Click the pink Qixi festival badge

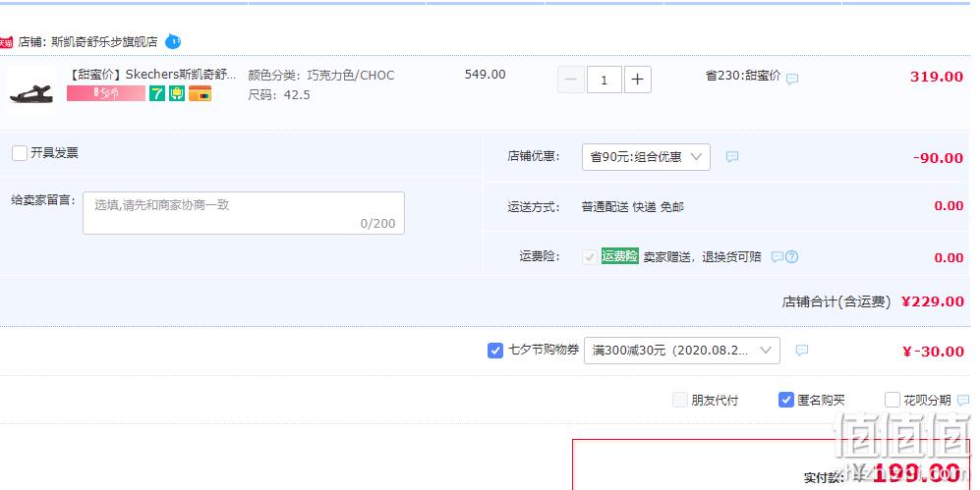pos(106,93)
